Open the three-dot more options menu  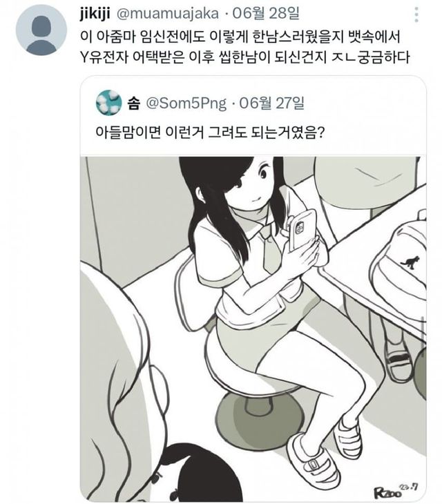[x=416, y=15]
